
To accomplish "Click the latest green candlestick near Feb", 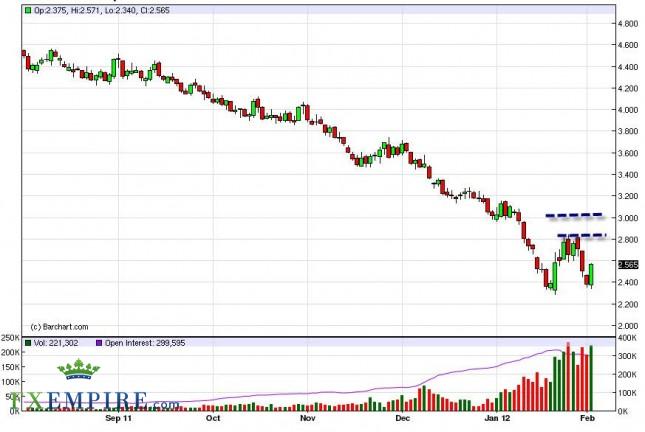I will 592,275.
